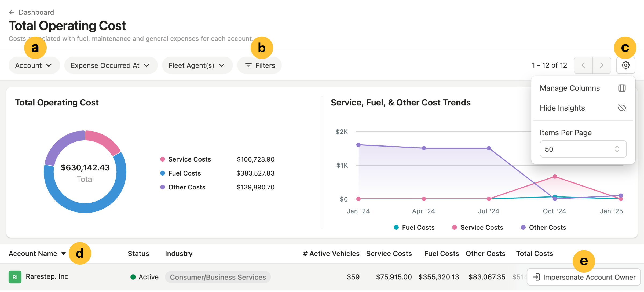
Task: Click the Impersonate Account Owner arrow icon
Action: click(536, 277)
